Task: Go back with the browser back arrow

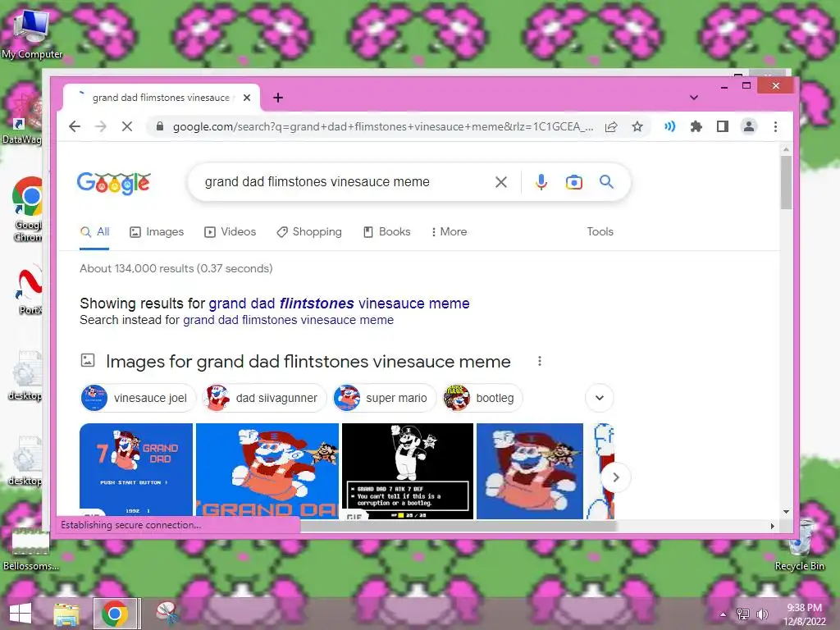Action: (x=75, y=126)
